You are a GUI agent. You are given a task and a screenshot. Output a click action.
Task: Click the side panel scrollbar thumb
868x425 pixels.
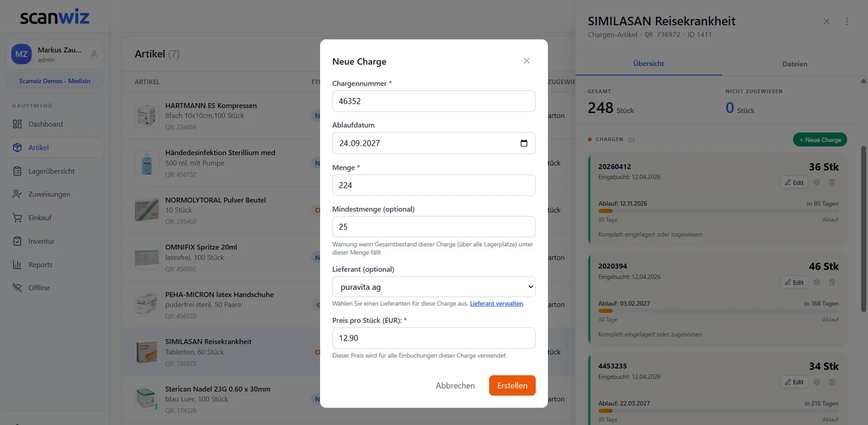[x=864, y=229]
